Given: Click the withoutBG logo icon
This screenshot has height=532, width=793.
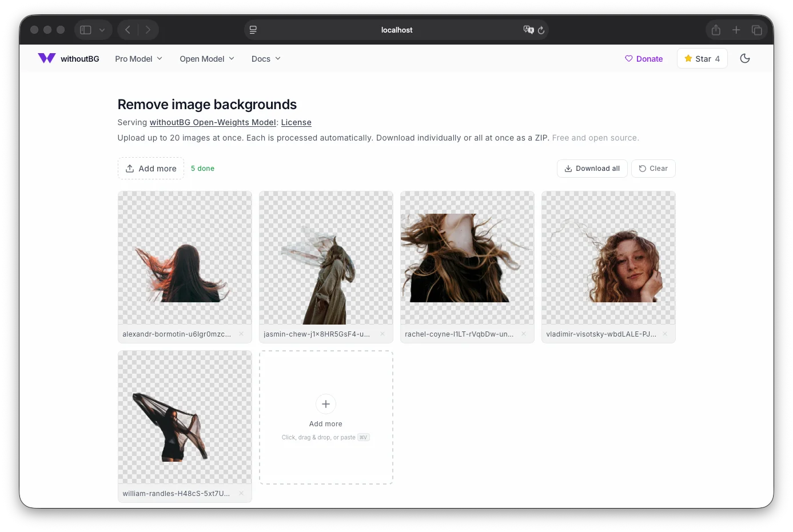Looking at the screenshot, I should click(x=47, y=58).
